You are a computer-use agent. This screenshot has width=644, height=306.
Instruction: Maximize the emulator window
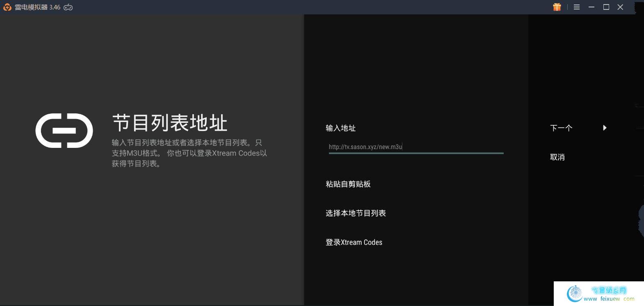tap(606, 7)
